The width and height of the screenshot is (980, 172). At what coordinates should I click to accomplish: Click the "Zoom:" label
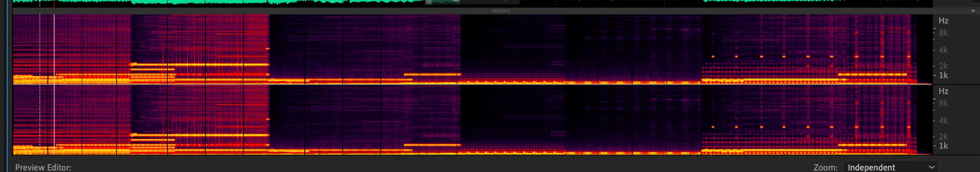coord(825,167)
